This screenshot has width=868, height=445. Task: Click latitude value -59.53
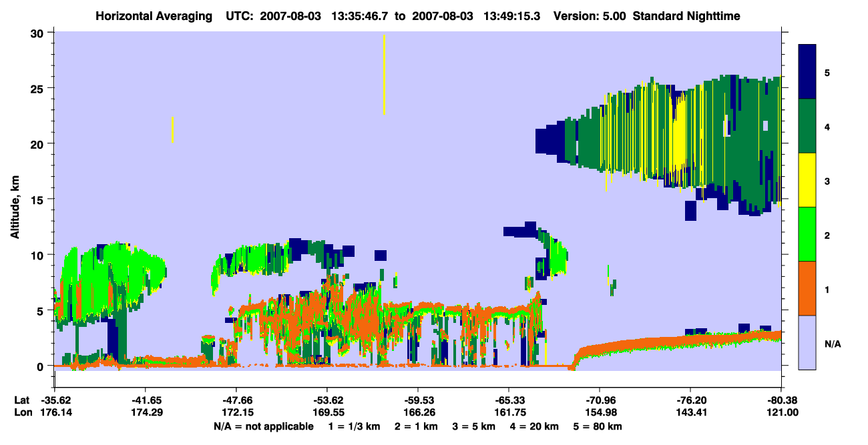(x=417, y=400)
